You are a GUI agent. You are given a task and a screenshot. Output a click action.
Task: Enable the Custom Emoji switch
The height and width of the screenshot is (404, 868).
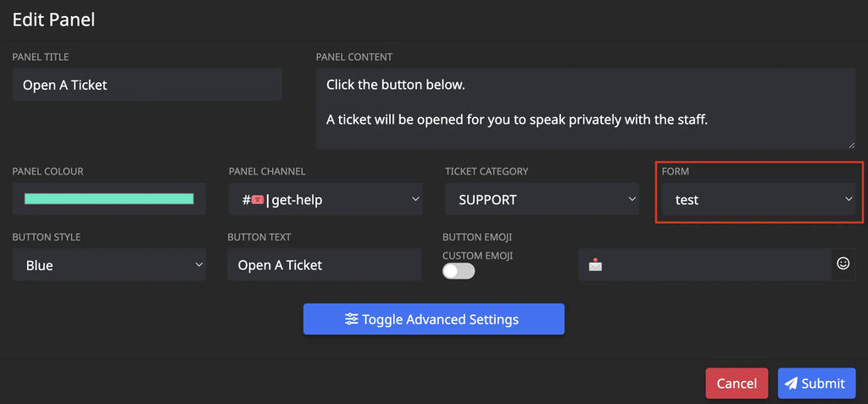coord(459,271)
